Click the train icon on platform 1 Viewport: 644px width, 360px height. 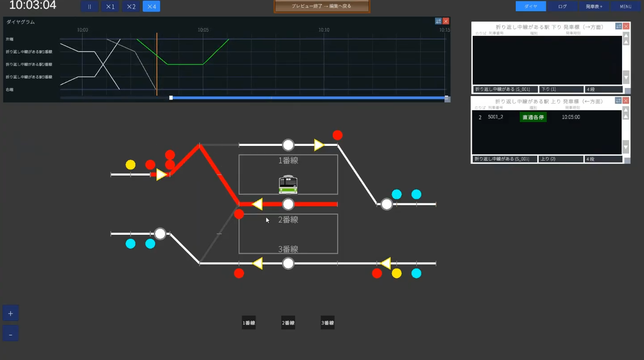pos(288,184)
